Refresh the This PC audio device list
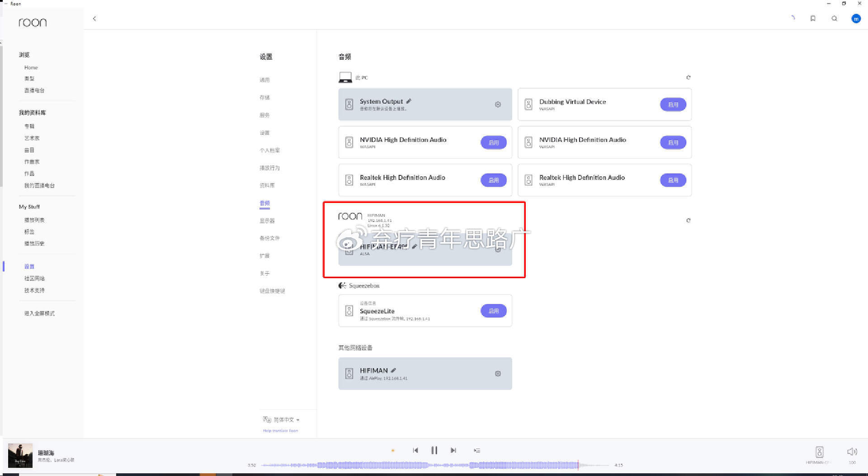Viewport: 868px width, 476px height. [x=688, y=77]
